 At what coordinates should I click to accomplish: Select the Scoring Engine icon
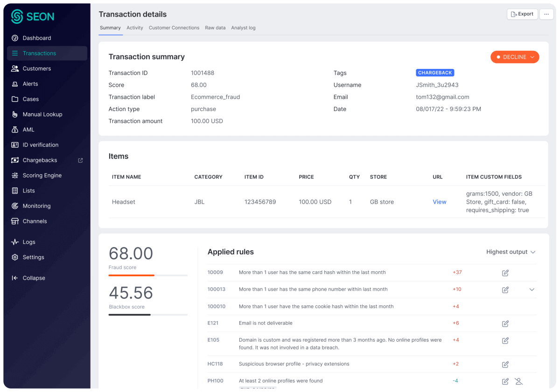(x=15, y=176)
